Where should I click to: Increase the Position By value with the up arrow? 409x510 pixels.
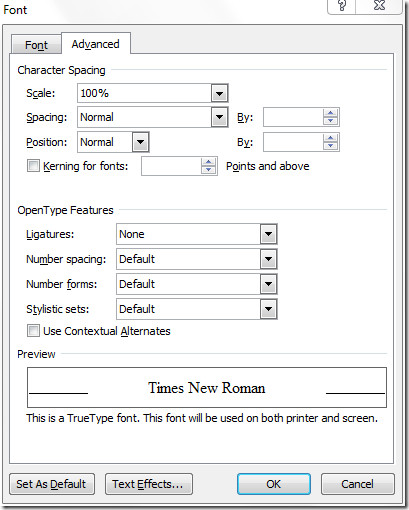point(330,138)
